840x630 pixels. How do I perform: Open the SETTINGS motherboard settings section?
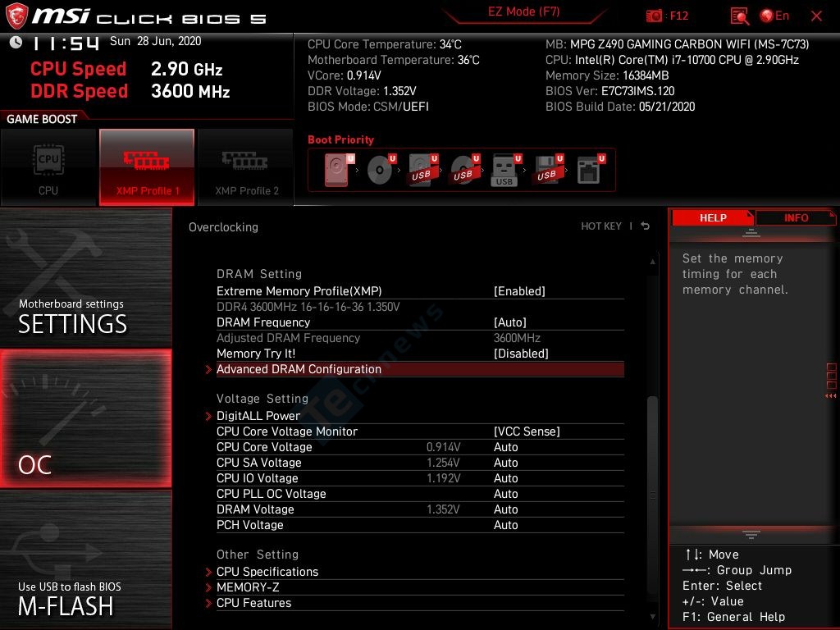click(x=85, y=277)
